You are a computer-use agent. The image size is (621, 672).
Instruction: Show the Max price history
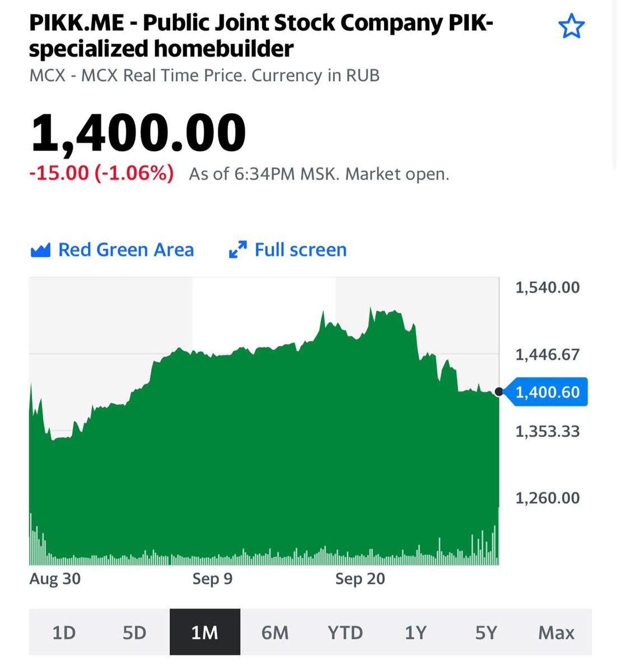coord(557,632)
